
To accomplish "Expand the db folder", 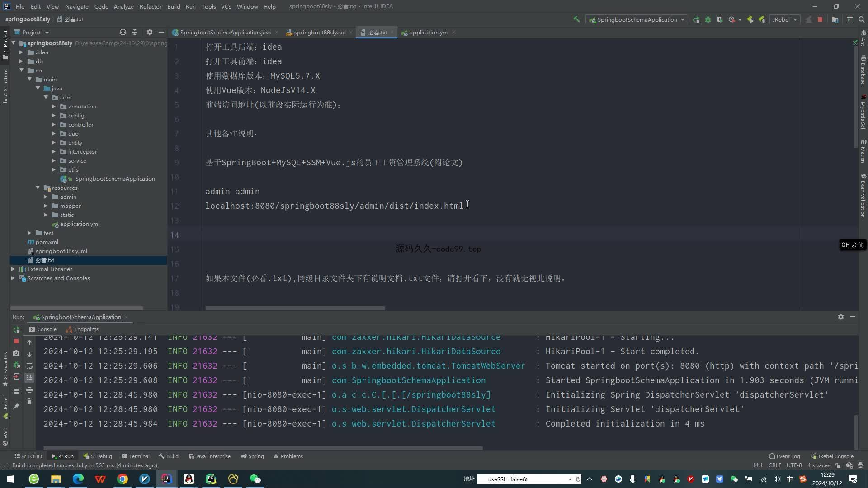I will (x=21, y=61).
